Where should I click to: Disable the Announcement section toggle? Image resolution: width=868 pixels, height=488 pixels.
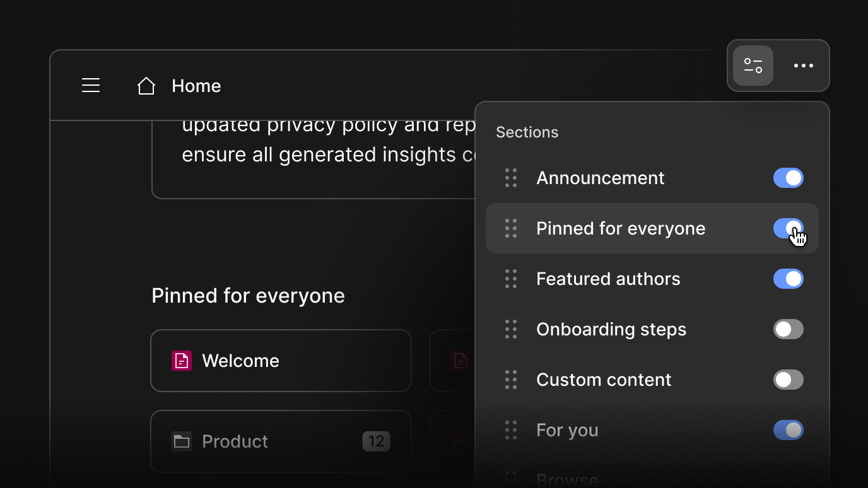pos(789,178)
